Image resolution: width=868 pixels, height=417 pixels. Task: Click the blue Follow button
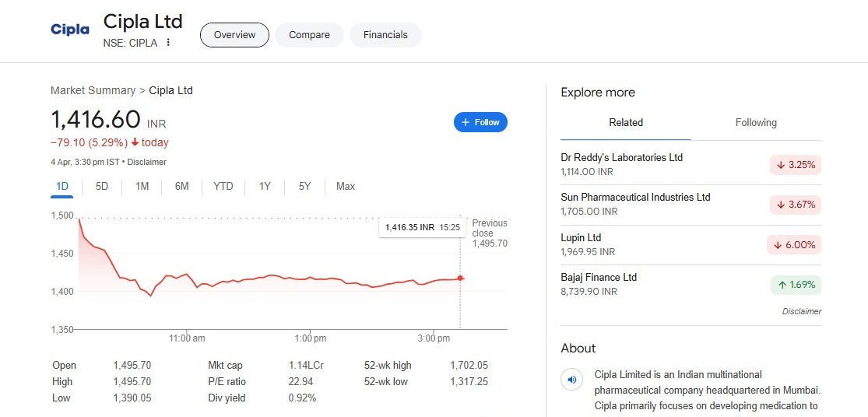coord(480,122)
